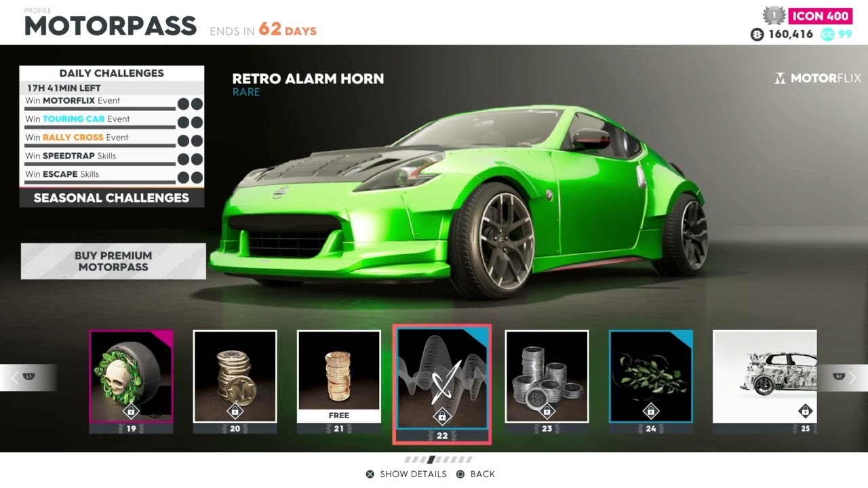Click the circle button icon beside Back
Image resolution: width=868 pixels, height=488 pixels.
tap(460, 474)
